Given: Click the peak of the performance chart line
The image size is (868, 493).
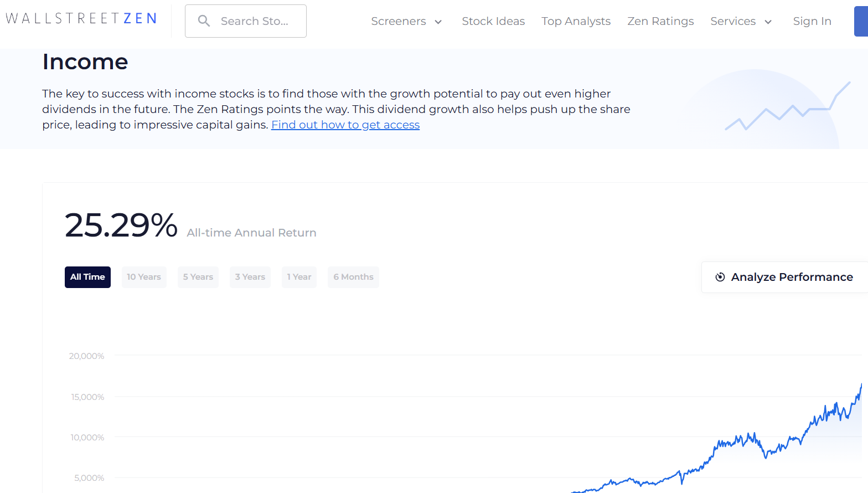Looking at the screenshot, I should click(x=861, y=384).
